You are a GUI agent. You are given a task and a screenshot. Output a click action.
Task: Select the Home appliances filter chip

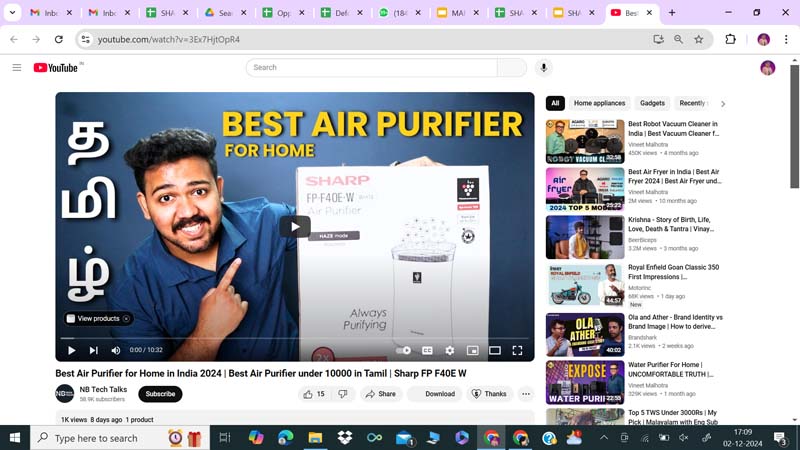599,103
